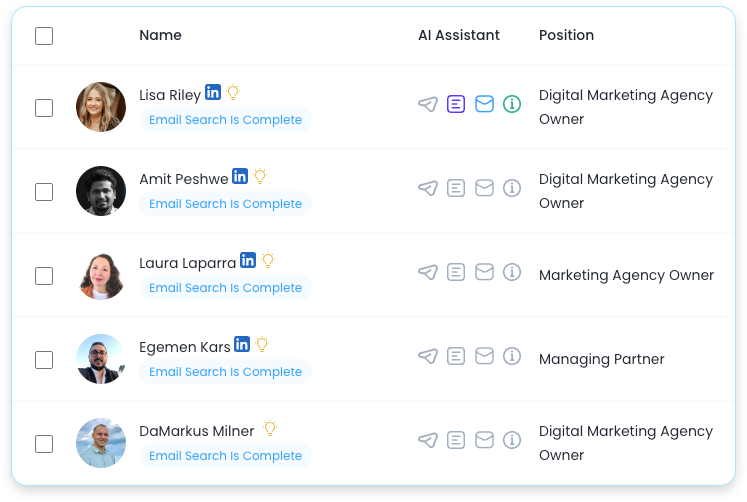The width and height of the screenshot is (747, 502).
Task: Select the checkbox for Egemen Kars
Action: point(44,360)
